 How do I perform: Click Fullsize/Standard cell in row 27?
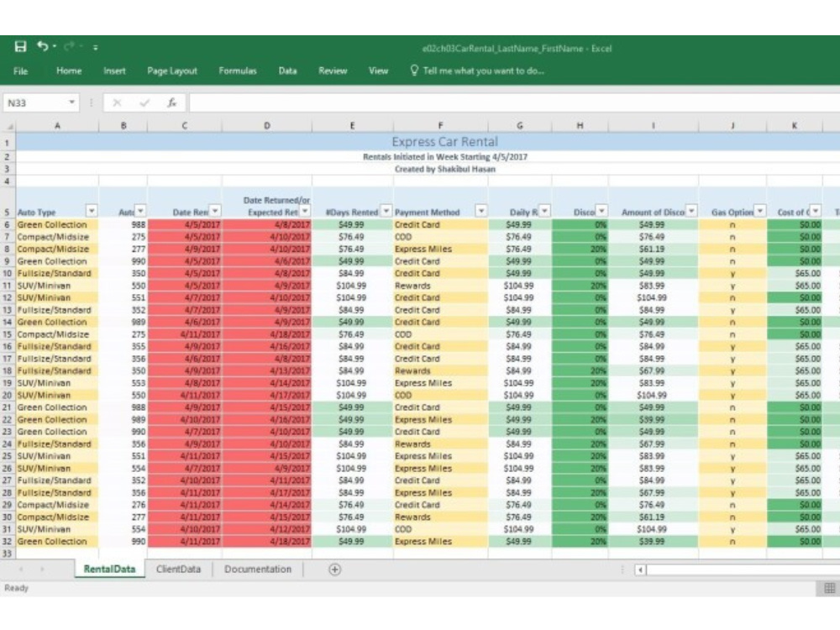57,480
